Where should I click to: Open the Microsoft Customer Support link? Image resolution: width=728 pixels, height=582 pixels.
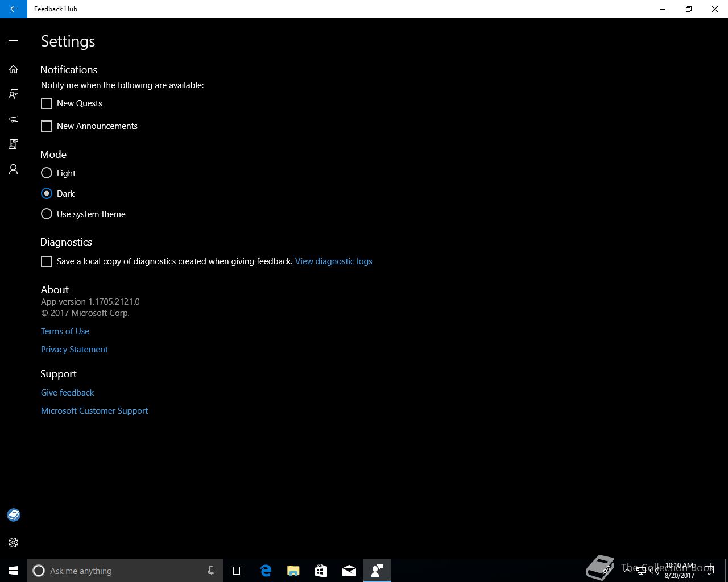[x=94, y=411]
